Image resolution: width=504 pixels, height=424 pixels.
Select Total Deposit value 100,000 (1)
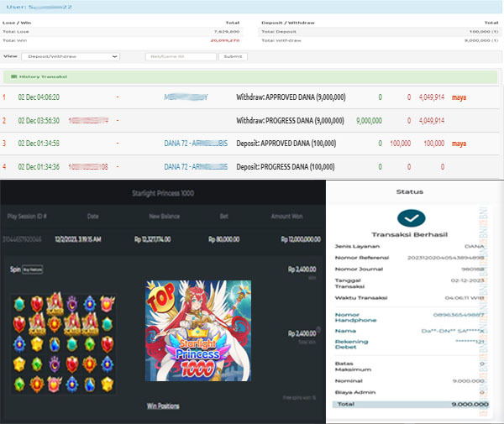point(484,32)
